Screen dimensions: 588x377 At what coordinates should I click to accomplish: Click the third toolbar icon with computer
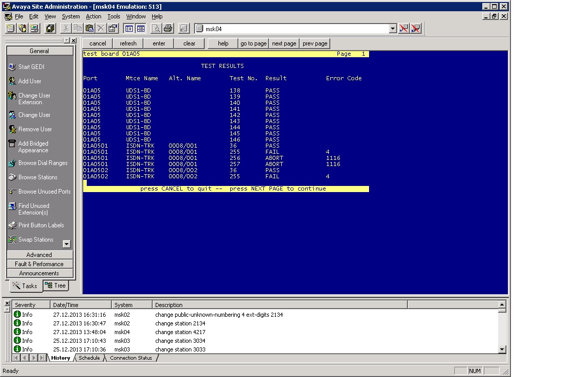pos(35,29)
